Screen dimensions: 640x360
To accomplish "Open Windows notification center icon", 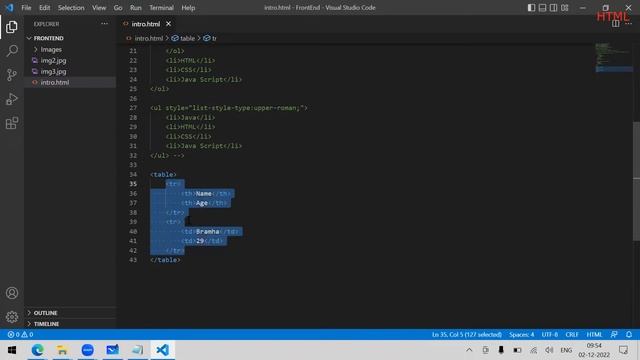I will coord(623,350).
